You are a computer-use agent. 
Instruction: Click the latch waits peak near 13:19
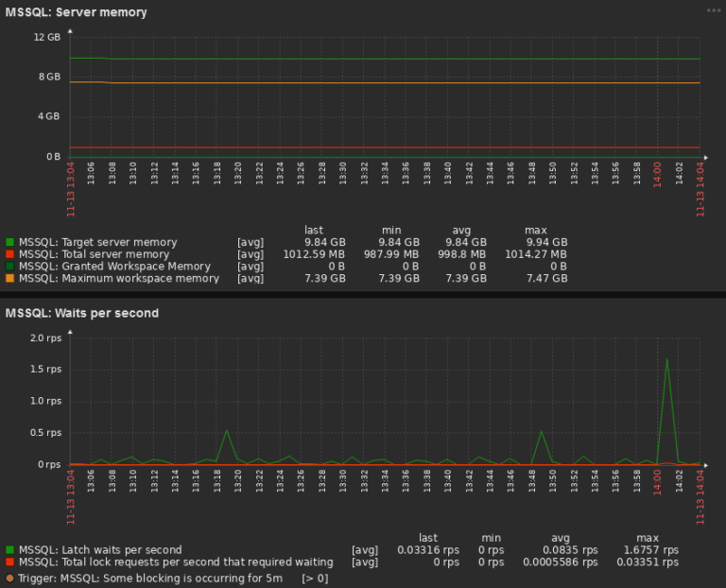coord(227,430)
